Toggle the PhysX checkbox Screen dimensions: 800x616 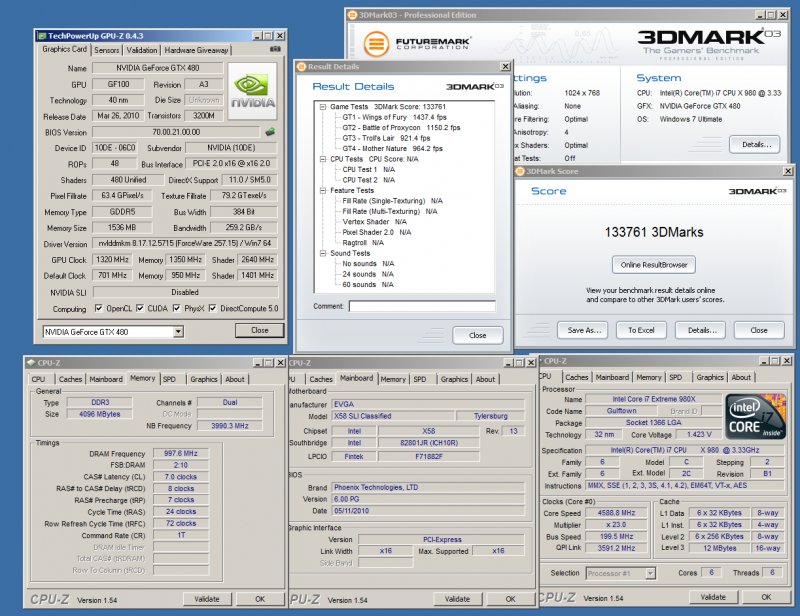177,308
